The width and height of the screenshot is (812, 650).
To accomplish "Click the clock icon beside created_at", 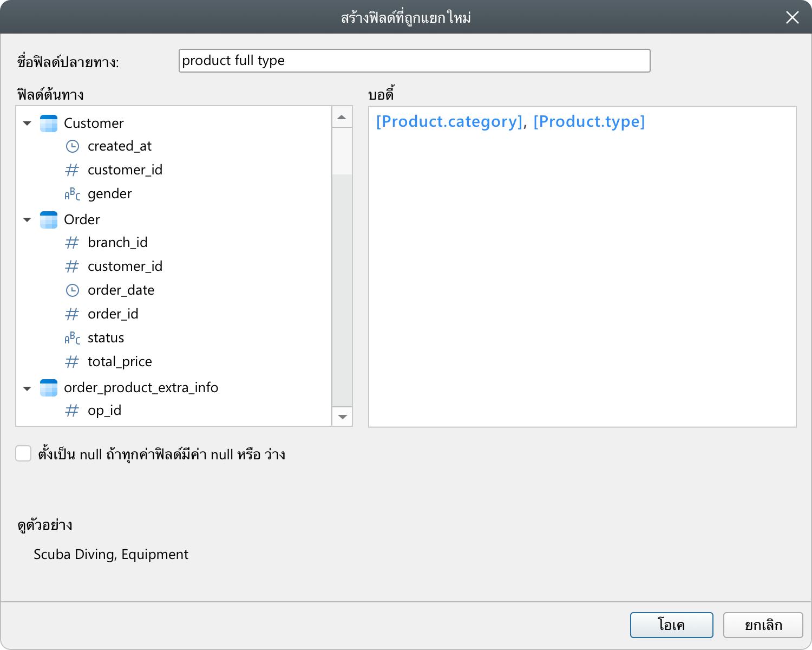I will click(72, 146).
